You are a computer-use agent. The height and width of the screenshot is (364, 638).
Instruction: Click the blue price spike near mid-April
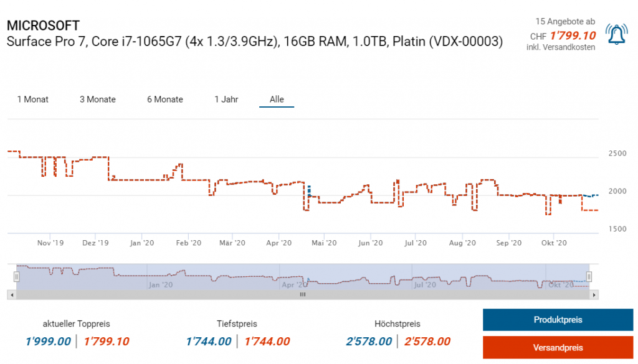[x=308, y=189]
